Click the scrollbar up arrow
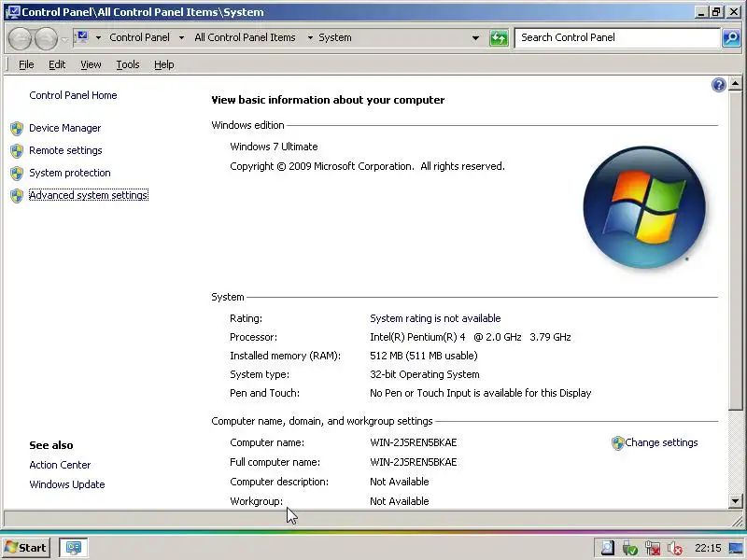 click(x=735, y=84)
